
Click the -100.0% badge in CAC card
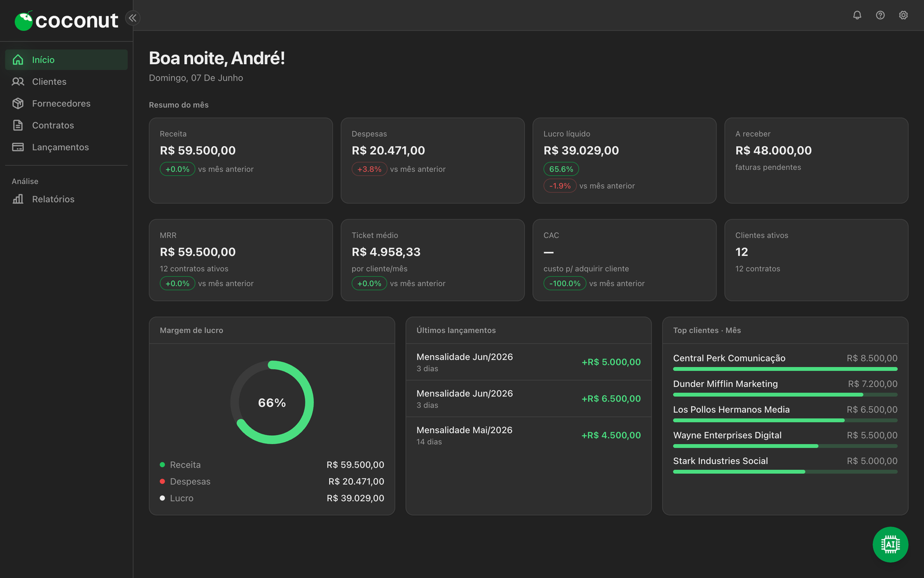(x=565, y=284)
